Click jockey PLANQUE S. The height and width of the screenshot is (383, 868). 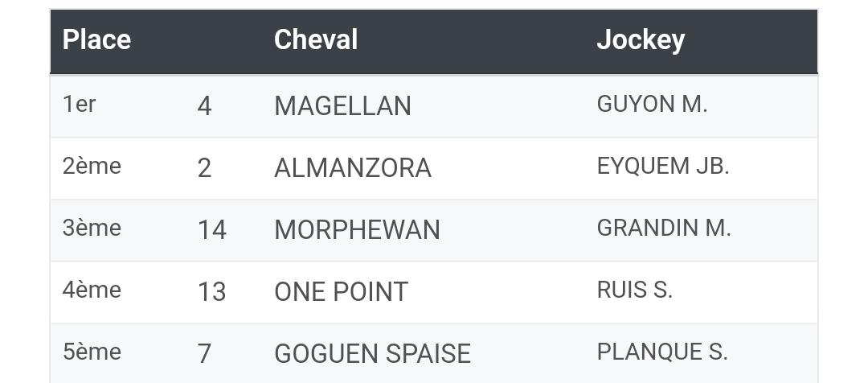click(662, 352)
